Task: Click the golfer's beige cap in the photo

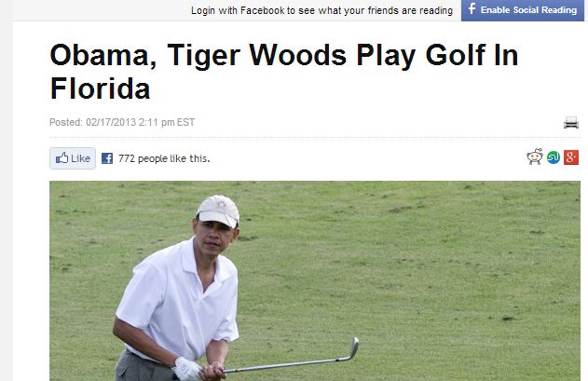Action: 218,211
